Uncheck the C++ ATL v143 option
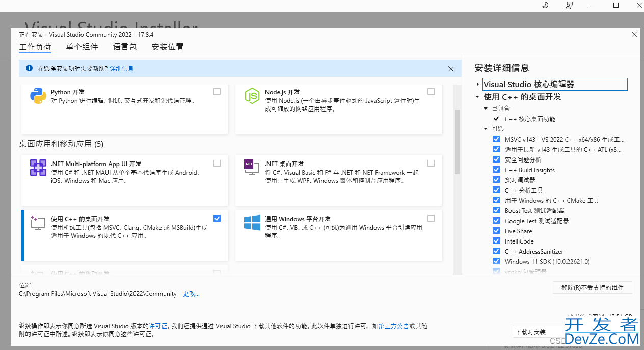 496,149
